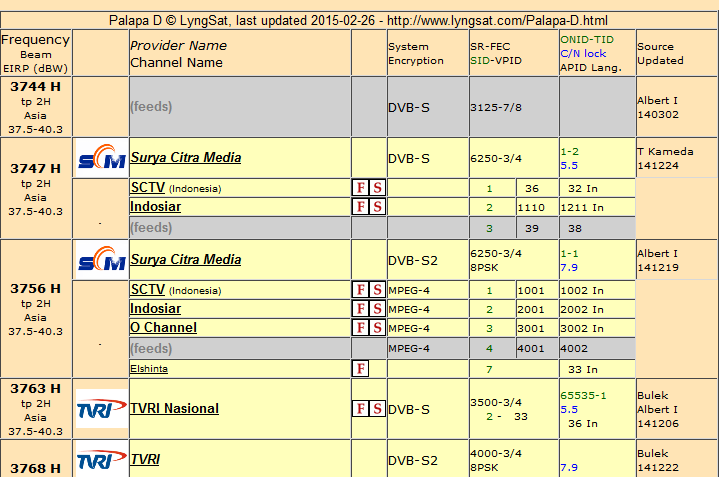719x477 pixels.
Task: Click the C/N lock value 5.5 in the 3747 H row
Action: click(569, 166)
